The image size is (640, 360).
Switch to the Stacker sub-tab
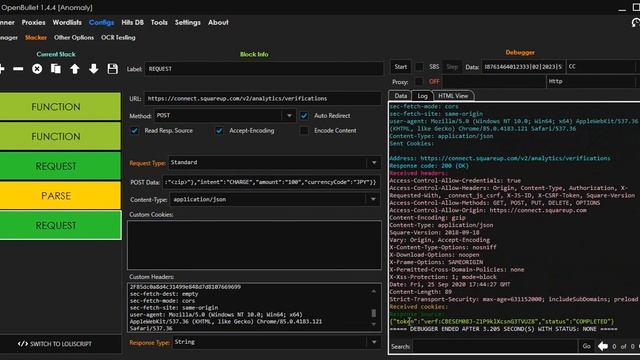point(36,38)
